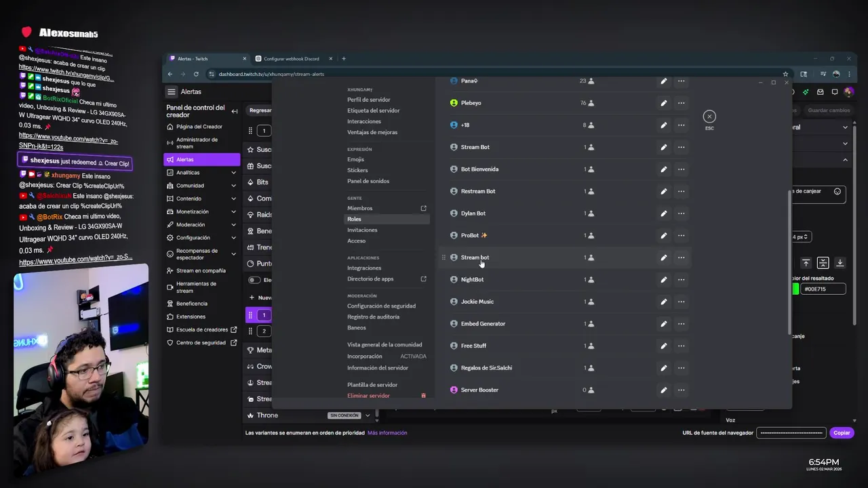Open Perfil de servidor settings

pyautogui.click(x=369, y=100)
